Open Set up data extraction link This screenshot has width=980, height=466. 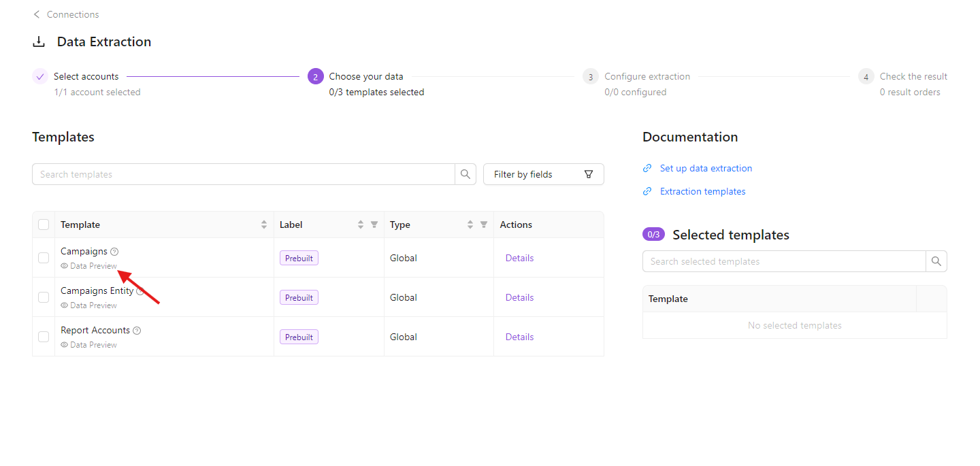point(706,168)
